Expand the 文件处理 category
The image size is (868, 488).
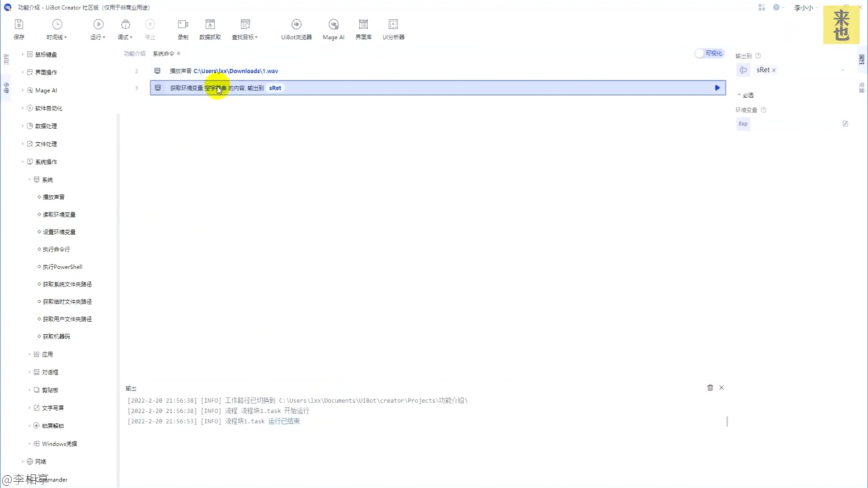(23, 144)
